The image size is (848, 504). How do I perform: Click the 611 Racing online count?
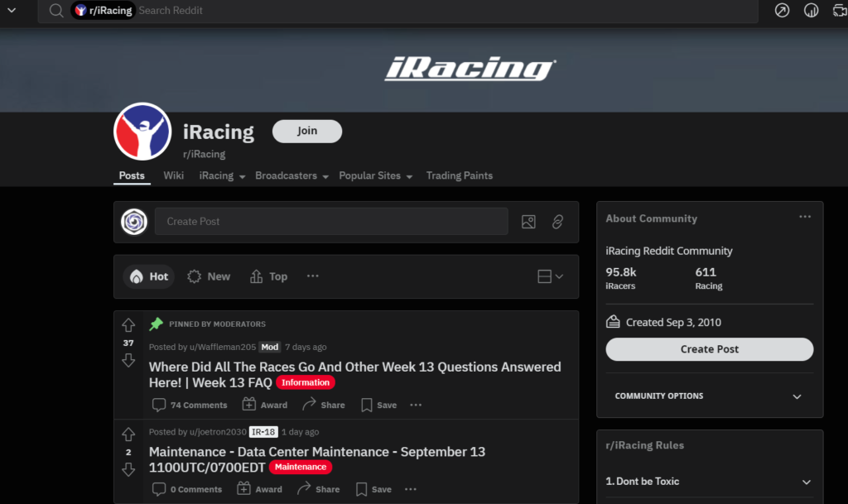709,278
